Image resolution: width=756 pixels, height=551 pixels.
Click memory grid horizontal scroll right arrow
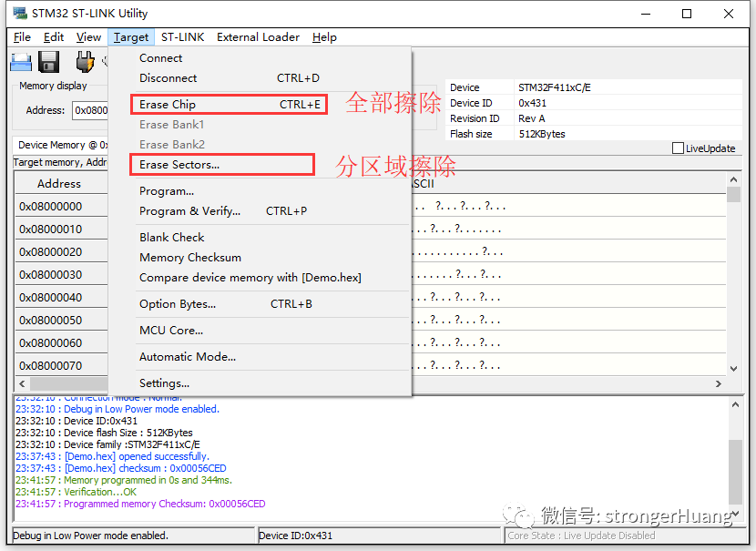(719, 383)
